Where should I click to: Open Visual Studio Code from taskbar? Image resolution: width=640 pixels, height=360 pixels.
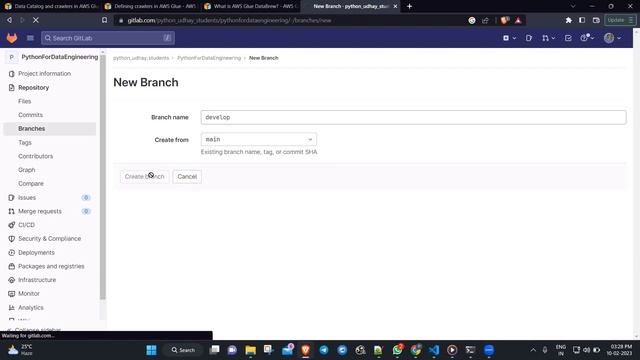click(434, 350)
